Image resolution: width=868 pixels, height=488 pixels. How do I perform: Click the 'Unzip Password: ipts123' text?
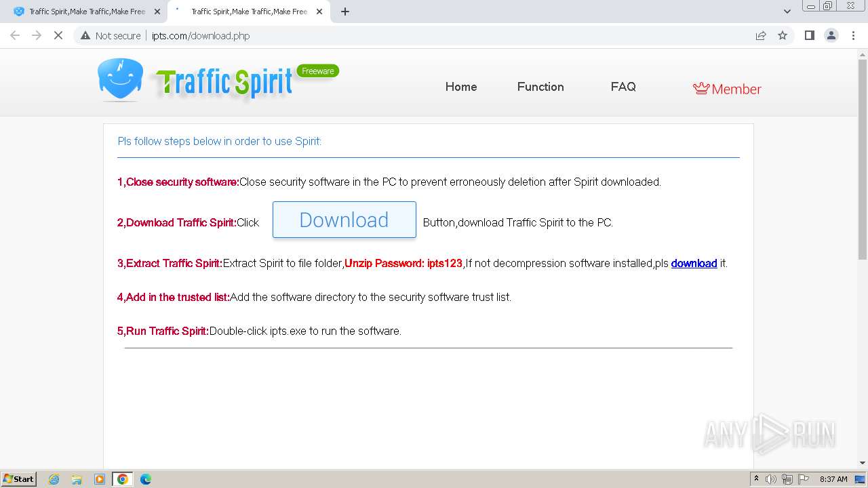pyautogui.click(x=403, y=263)
